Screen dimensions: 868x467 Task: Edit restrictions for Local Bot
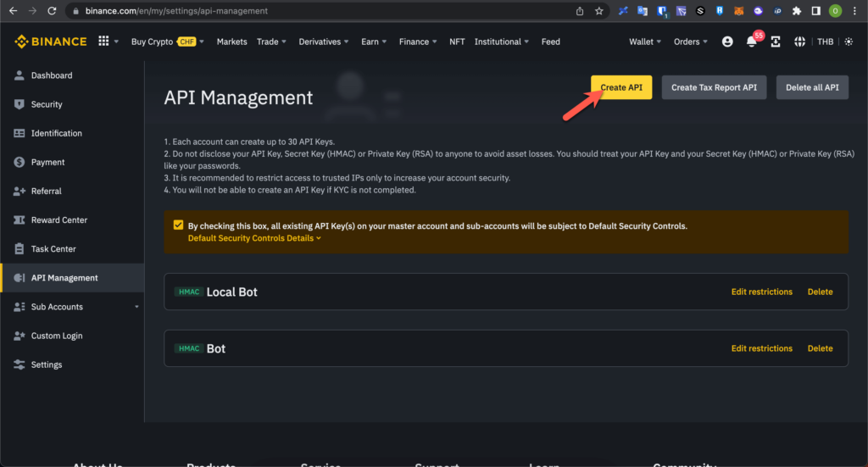(762, 292)
